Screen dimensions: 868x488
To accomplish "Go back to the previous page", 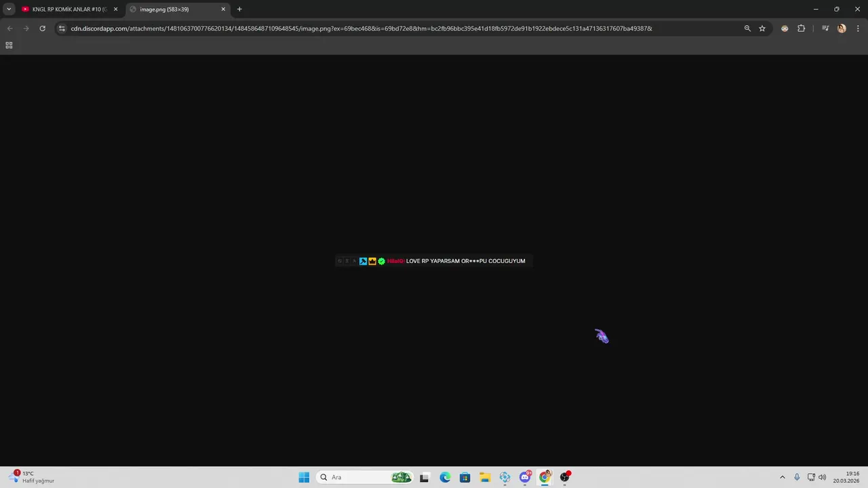I will (9, 28).
